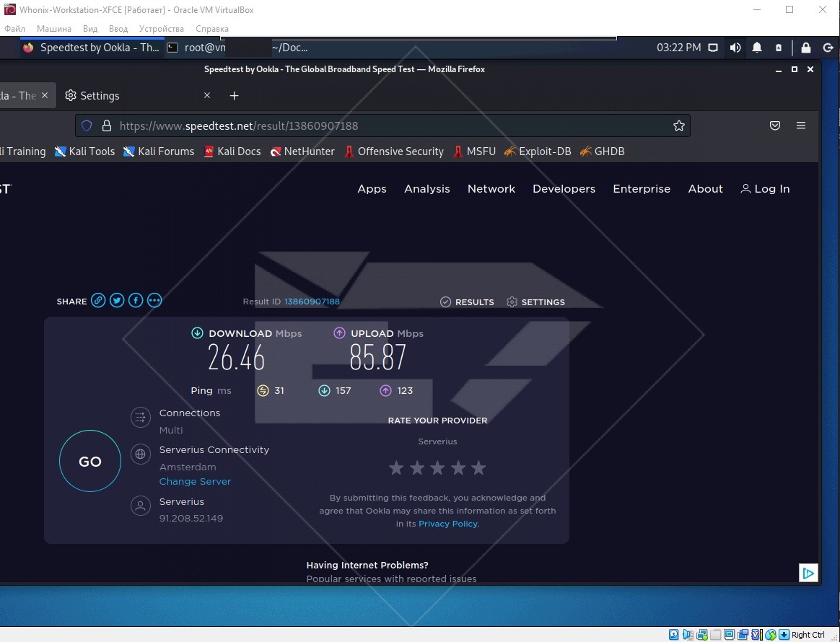This screenshot has width=840, height=642.
Task: Open the Offensive Security bookmark
Action: (394, 151)
